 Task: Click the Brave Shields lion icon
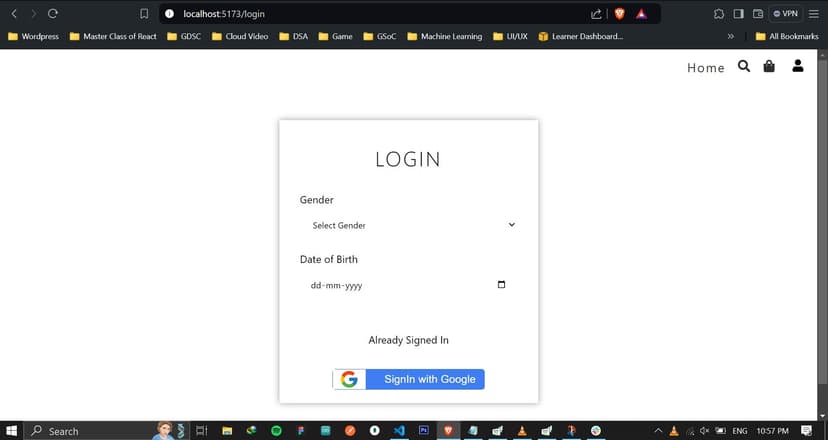tap(619, 14)
